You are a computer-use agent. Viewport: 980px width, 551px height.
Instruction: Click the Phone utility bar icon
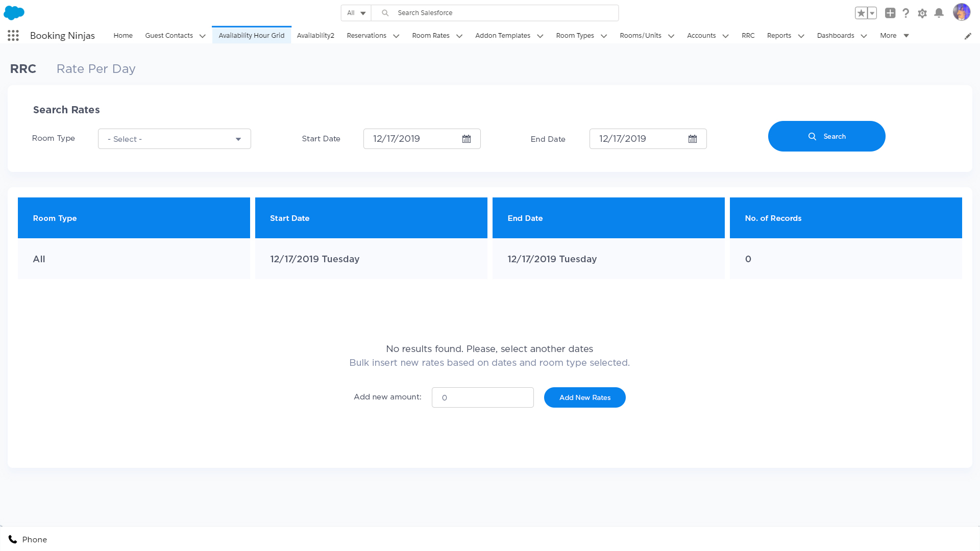(x=13, y=539)
